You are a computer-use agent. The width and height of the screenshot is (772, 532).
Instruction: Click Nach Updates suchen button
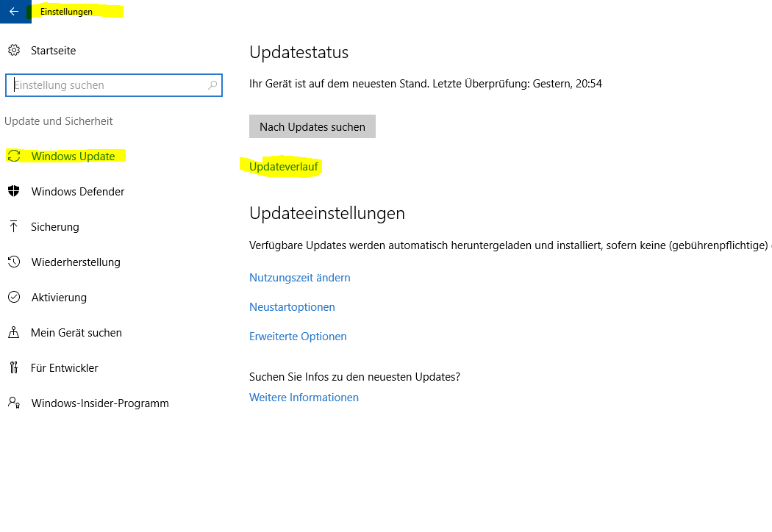pos(312,126)
